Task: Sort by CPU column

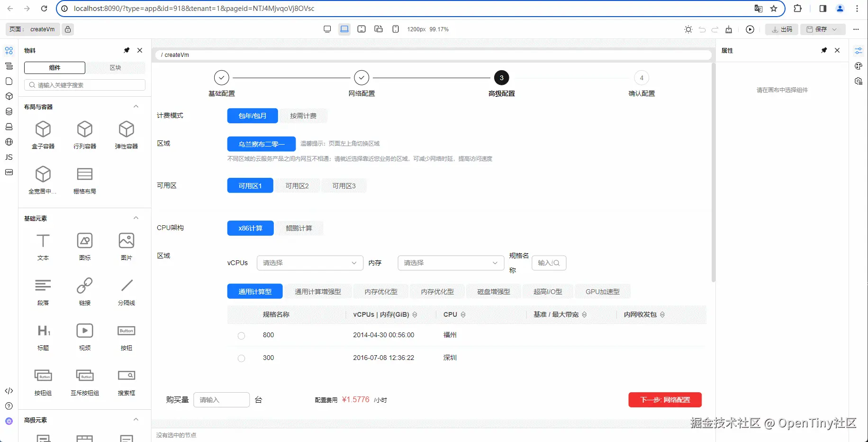Action: click(x=463, y=315)
